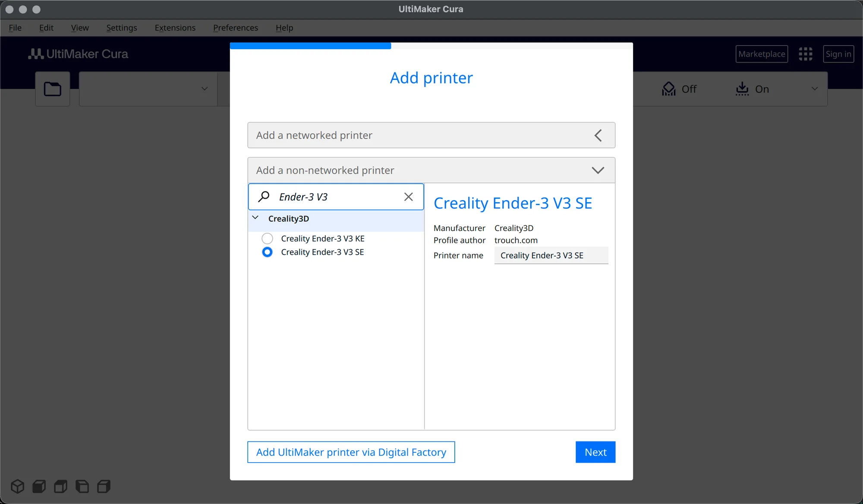863x504 pixels.
Task: Click Add UltiMaker printer via Digital Factory
Action: point(351,452)
